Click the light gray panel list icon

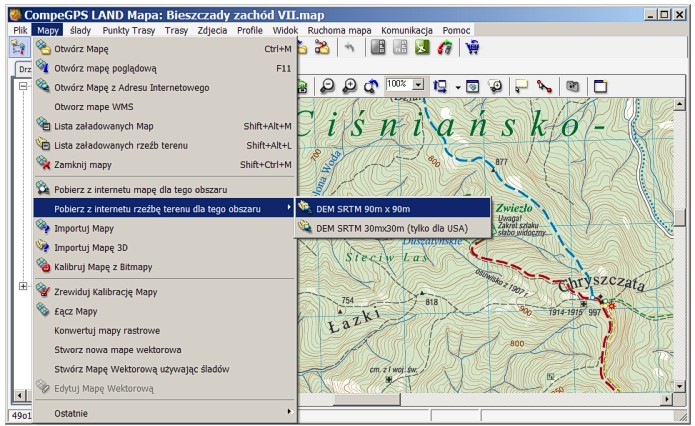[400, 47]
